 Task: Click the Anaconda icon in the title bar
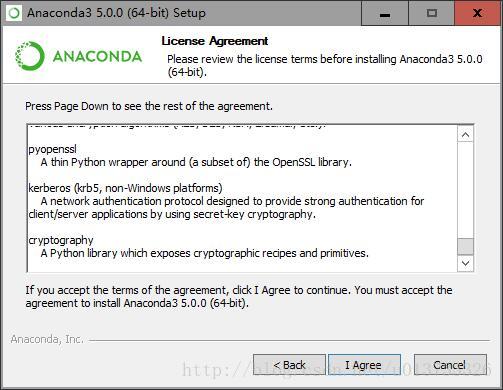[14, 13]
